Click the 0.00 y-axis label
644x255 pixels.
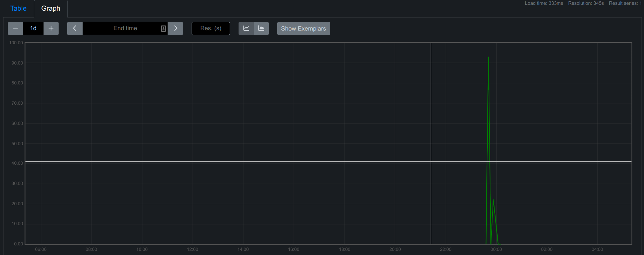click(19, 244)
